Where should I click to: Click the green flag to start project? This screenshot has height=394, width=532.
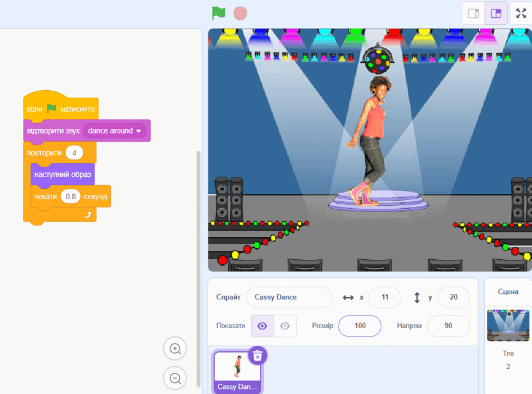tap(218, 13)
